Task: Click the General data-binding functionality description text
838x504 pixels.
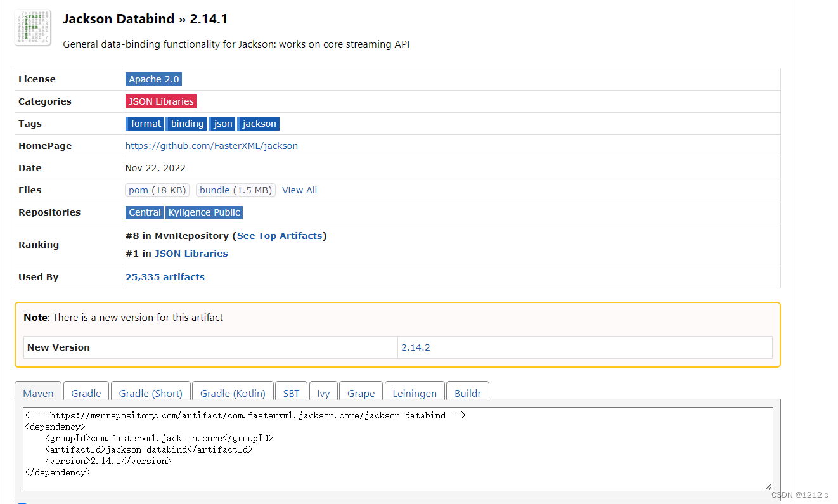Action: click(x=236, y=44)
